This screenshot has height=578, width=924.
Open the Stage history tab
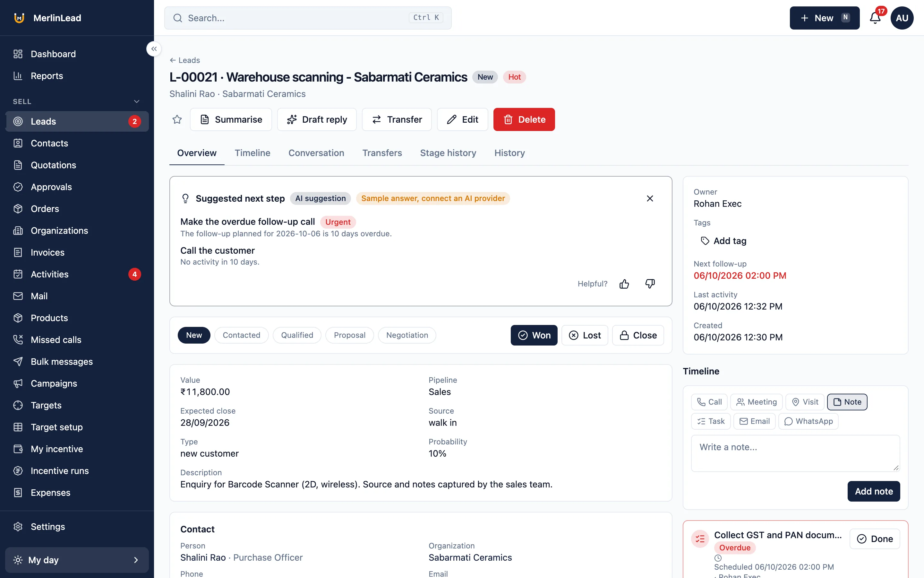click(x=448, y=153)
